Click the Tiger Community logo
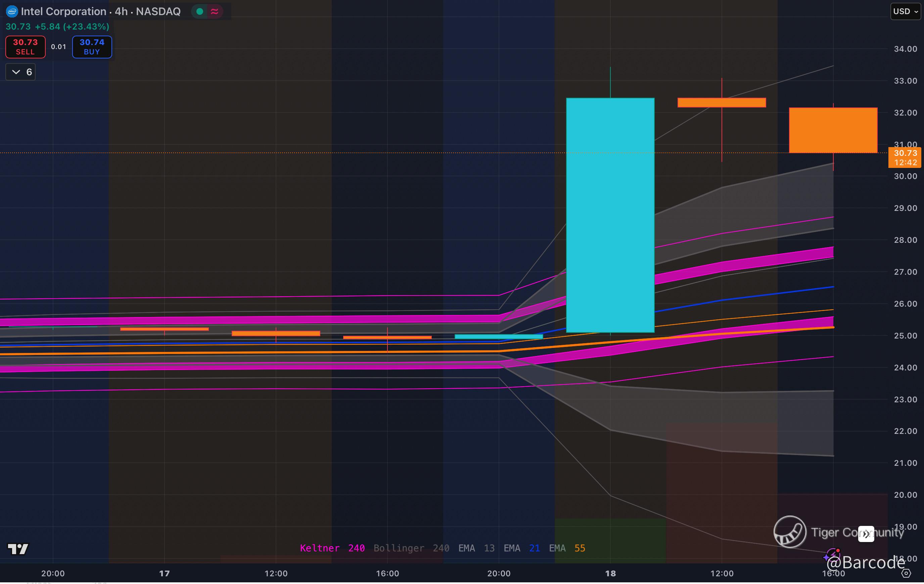 point(790,532)
